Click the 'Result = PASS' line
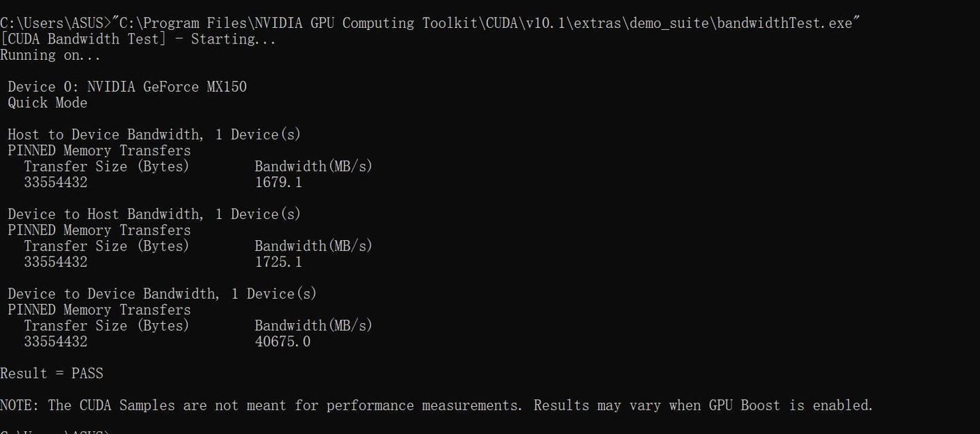The width and height of the screenshot is (980, 434). (x=52, y=373)
